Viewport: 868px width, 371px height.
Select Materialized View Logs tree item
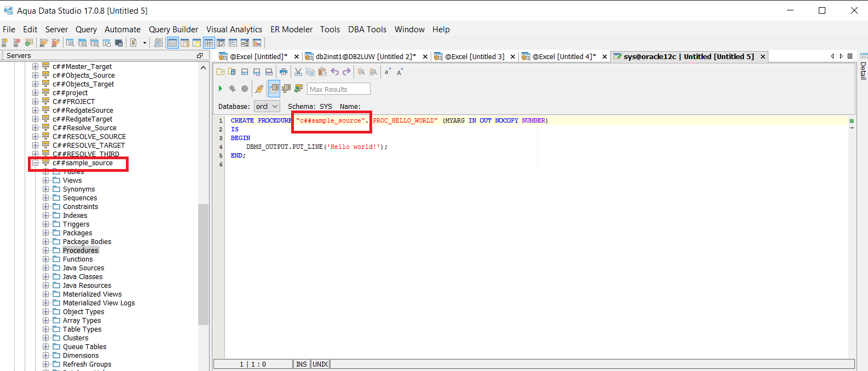(99, 303)
